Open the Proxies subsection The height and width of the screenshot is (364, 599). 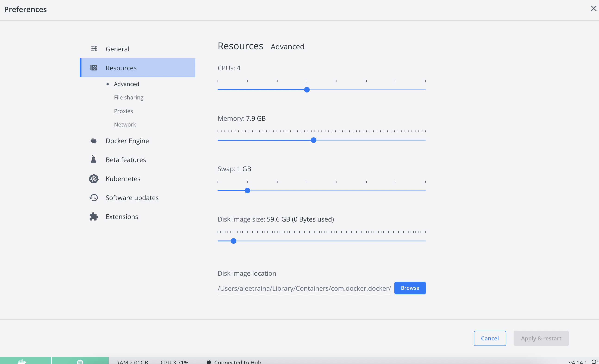123,111
